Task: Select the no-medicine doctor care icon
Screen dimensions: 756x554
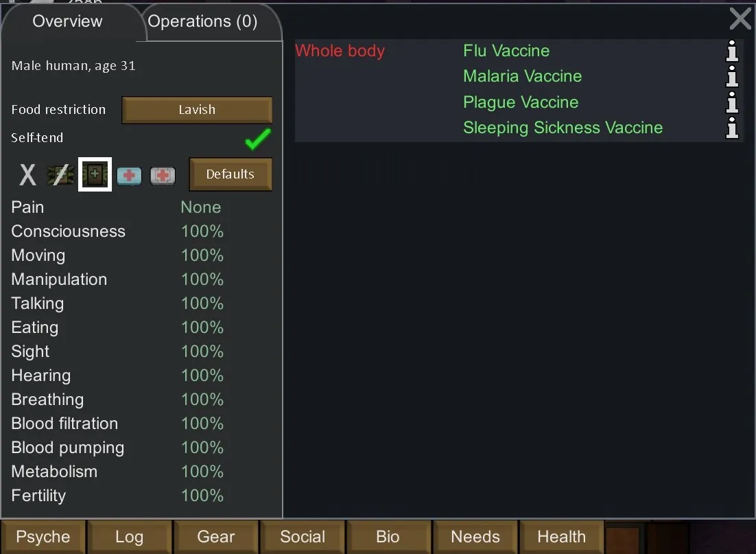Action: tap(60, 175)
